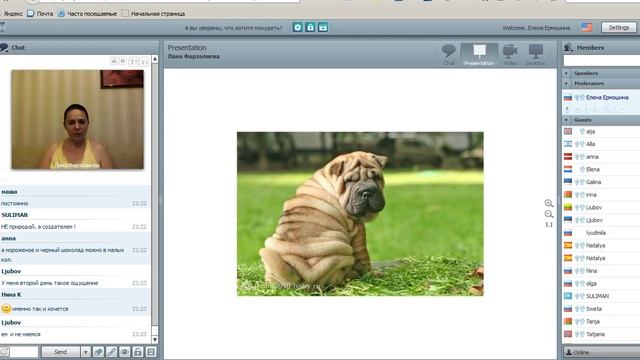Reset presentation zoom to 1:1
Screen dimensions: 640x360
549,224
